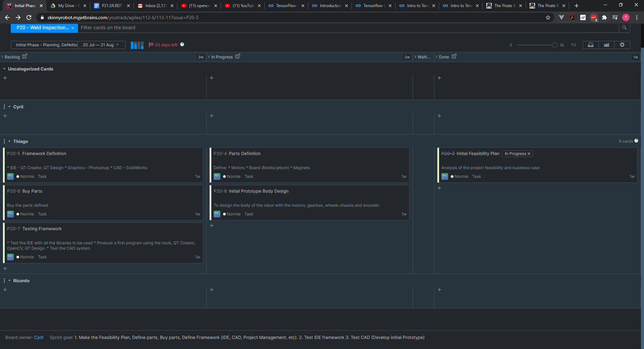The height and width of the screenshot is (349, 644).
Task: Collapse the Thiago swimlane
Action: pos(9,142)
